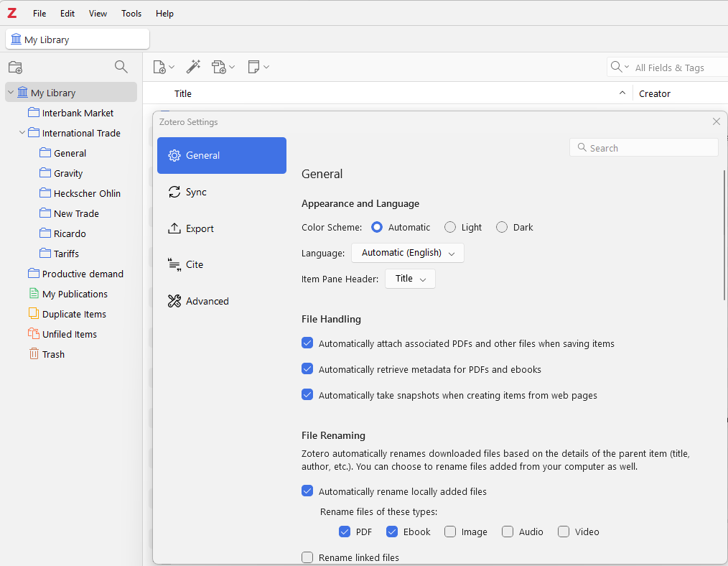This screenshot has height=566, width=728.
Task: Select Dark color scheme
Action: [501, 227]
